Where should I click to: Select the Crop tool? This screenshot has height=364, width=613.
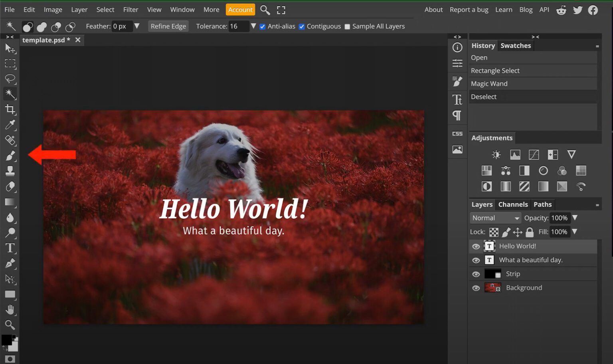[x=10, y=110]
